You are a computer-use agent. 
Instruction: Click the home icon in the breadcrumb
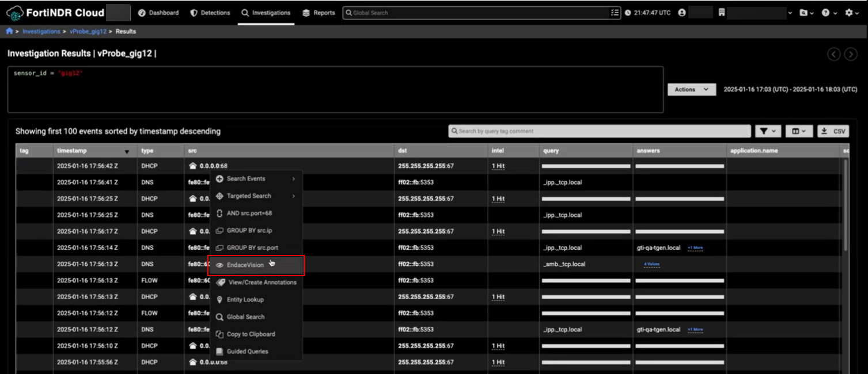pos(8,31)
